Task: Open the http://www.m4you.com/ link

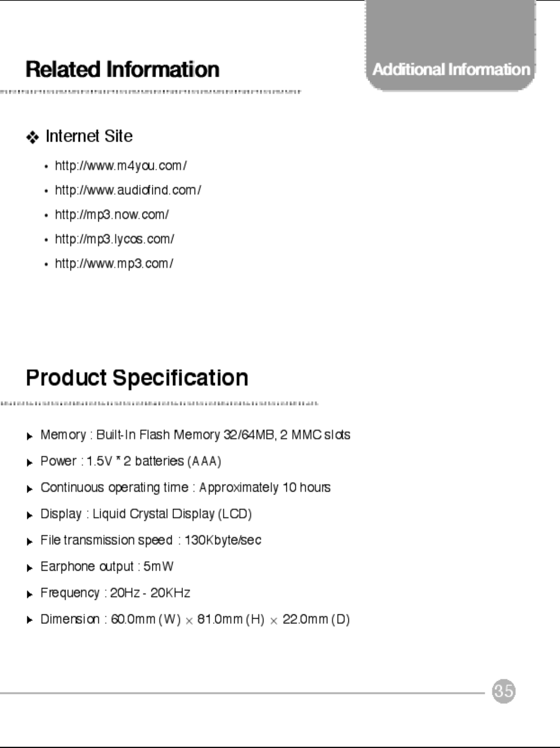Action: pos(121,166)
